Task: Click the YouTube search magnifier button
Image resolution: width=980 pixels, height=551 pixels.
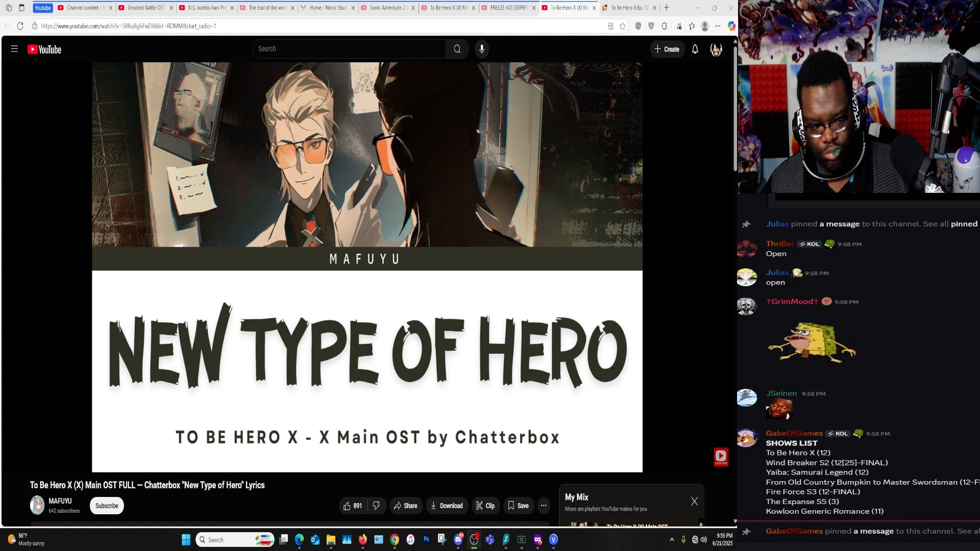Action: [x=457, y=49]
